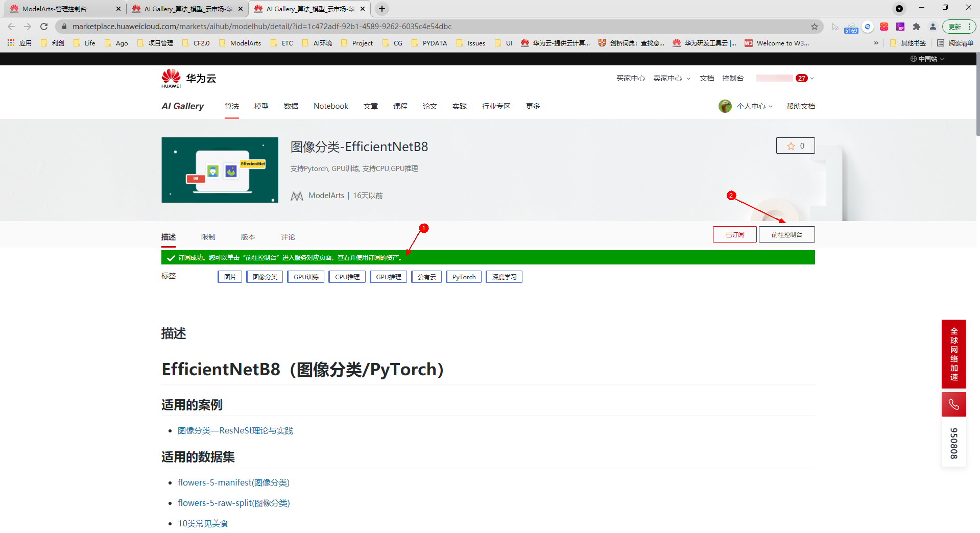Close the ModelArts-管理控制台 tab

(x=118, y=9)
